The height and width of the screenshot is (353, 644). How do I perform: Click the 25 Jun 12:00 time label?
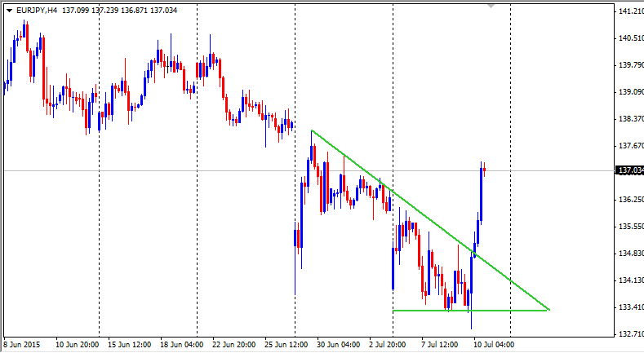286,344
